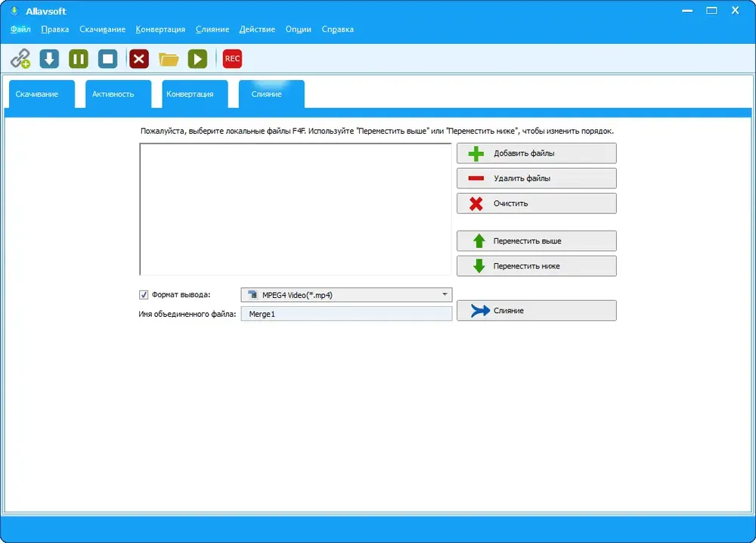The width and height of the screenshot is (756, 543).
Task: Start merging with the Слияние button
Action: [536, 311]
